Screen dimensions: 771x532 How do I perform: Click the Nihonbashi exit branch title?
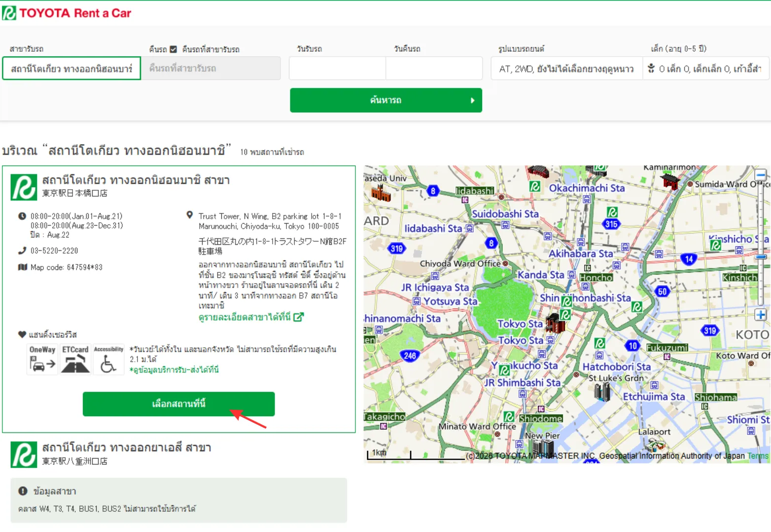pyautogui.click(x=136, y=180)
